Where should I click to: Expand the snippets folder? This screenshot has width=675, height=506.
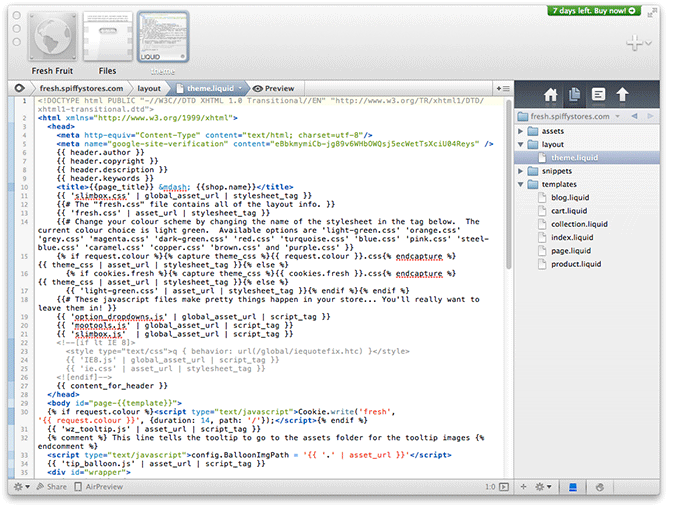[520, 171]
